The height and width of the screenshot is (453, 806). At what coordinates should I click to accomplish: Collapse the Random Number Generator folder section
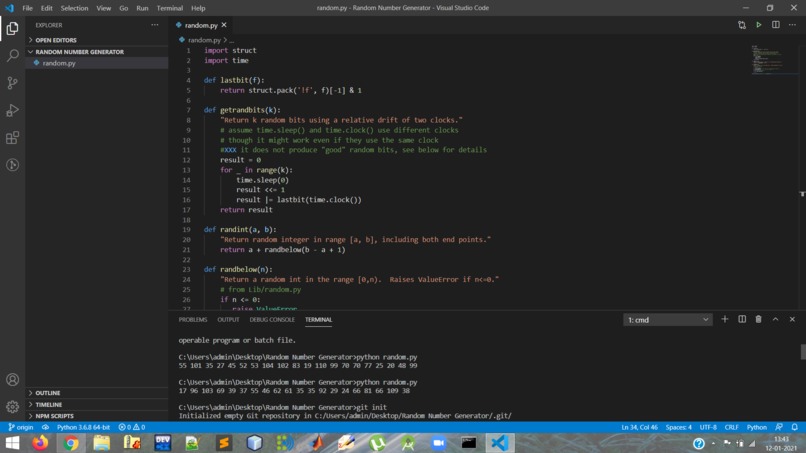coord(97,51)
